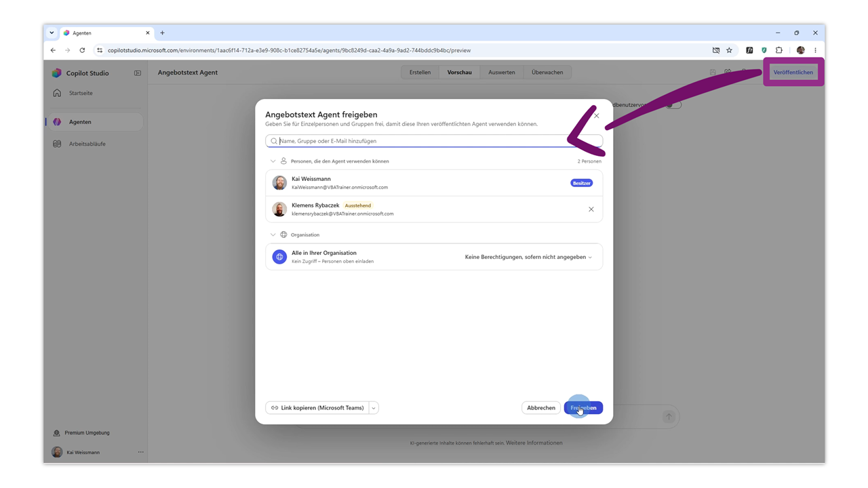Switch to the Überwachen tab
Image resolution: width=868 pixels, height=488 pixels.
[x=547, y=73]
